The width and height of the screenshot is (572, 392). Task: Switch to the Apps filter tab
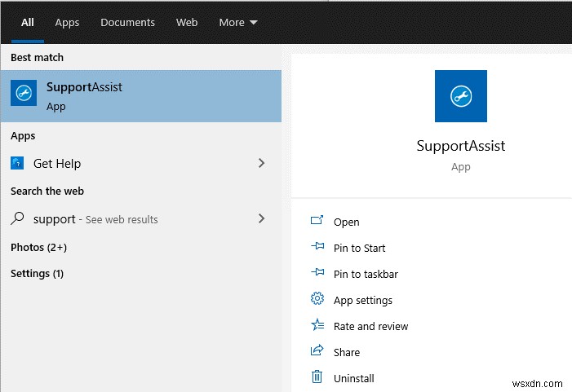click(x=67, y=22)
